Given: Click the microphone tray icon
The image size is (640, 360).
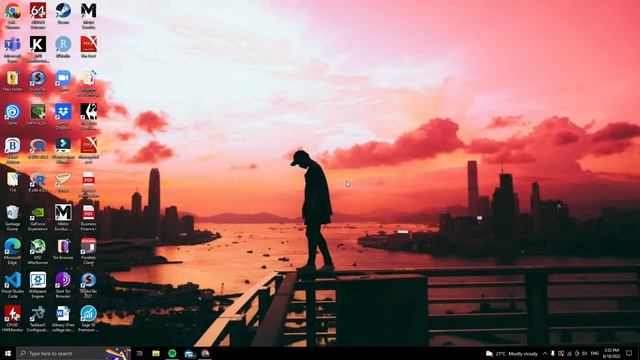Looking at the screenshot, I should click(553, 353).
